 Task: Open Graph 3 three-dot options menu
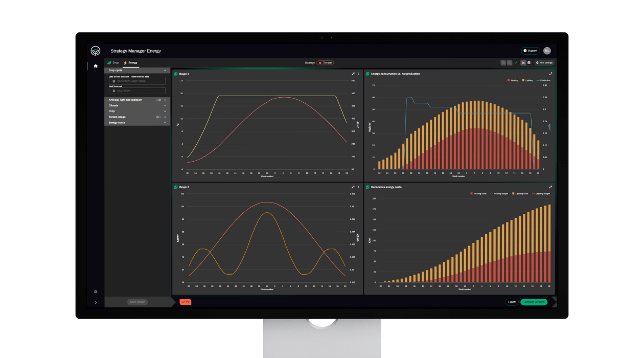point(358,187)
